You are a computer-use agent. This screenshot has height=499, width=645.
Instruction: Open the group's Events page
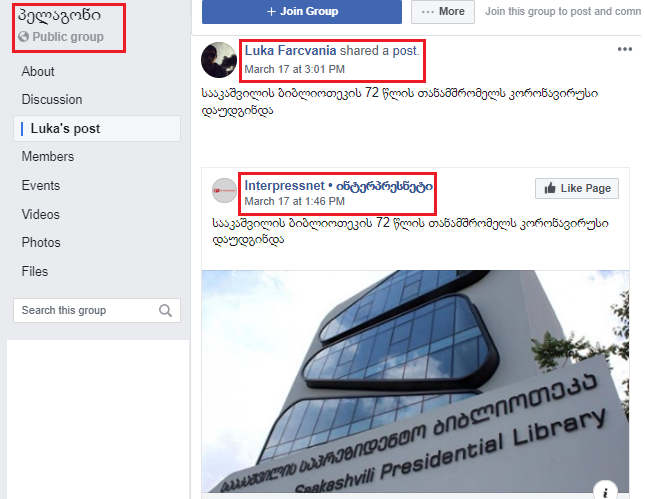coord(41,186)
